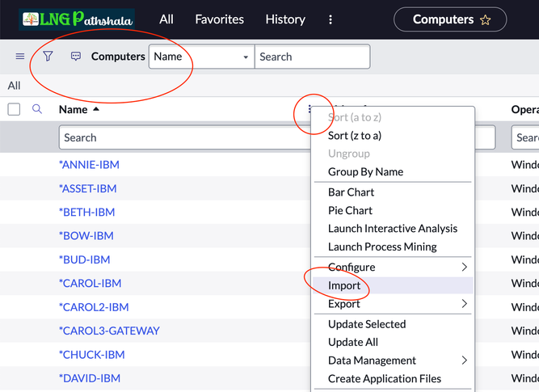Open the *ANNIE-IBM record
This screenshot has width=539, height=392.
pyautogui.click(x=89, y=165)
